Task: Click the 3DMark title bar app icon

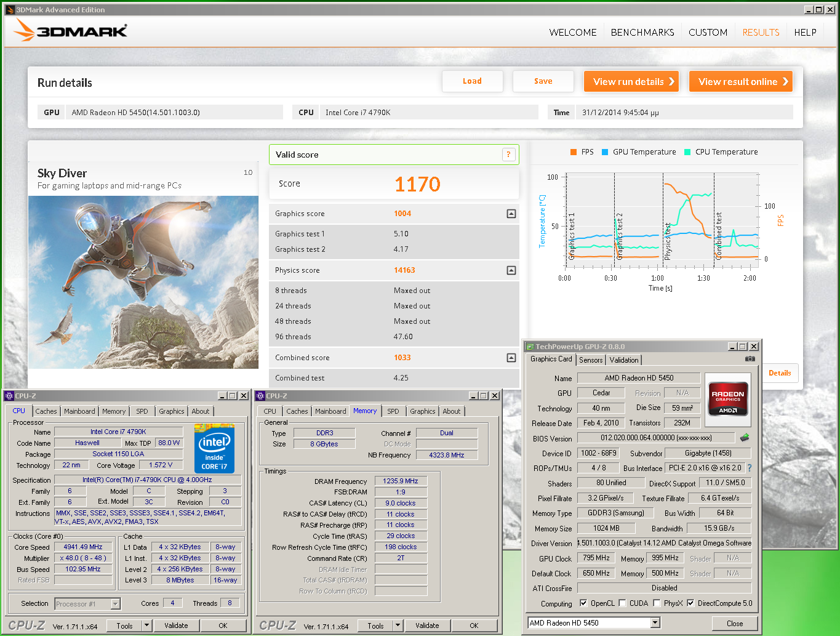Action: [x=10, y=10]
